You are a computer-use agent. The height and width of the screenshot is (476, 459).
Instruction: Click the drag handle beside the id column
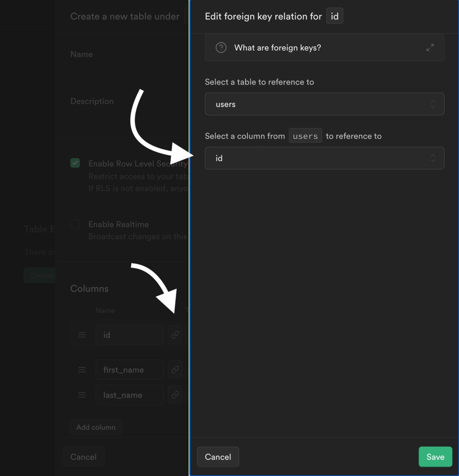tap(82, 335)
